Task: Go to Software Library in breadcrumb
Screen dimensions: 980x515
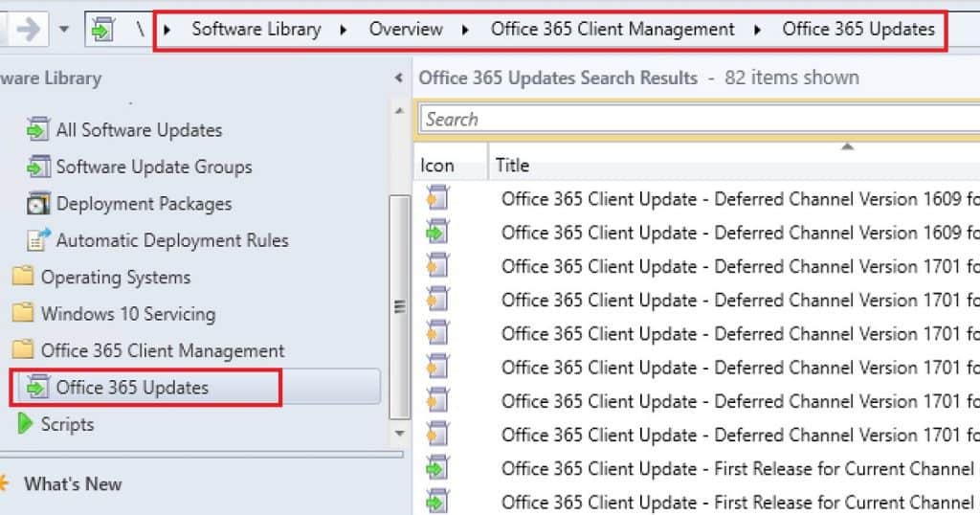Action: click(x=256, y=30)
